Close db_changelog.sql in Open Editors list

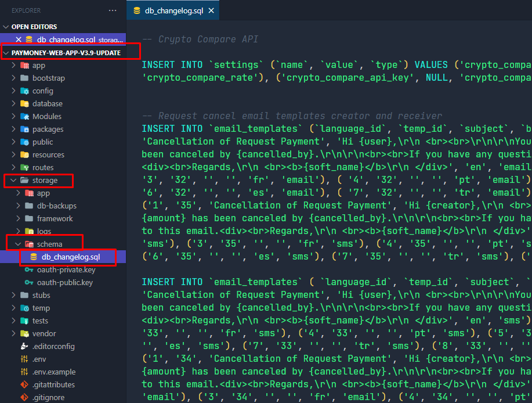pos(19,39)
